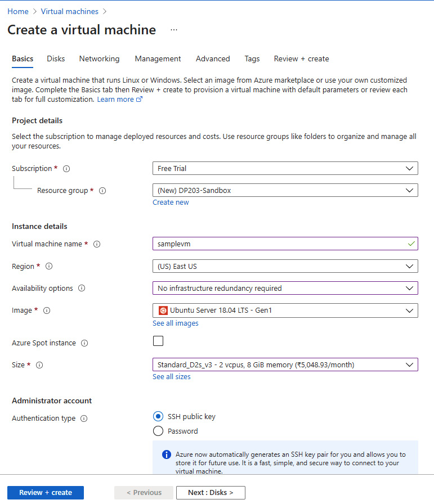Image resolution: width=434 pixels, height=504 pixels.
Task: Expand the Availability options dropdown
Action: 285,288
